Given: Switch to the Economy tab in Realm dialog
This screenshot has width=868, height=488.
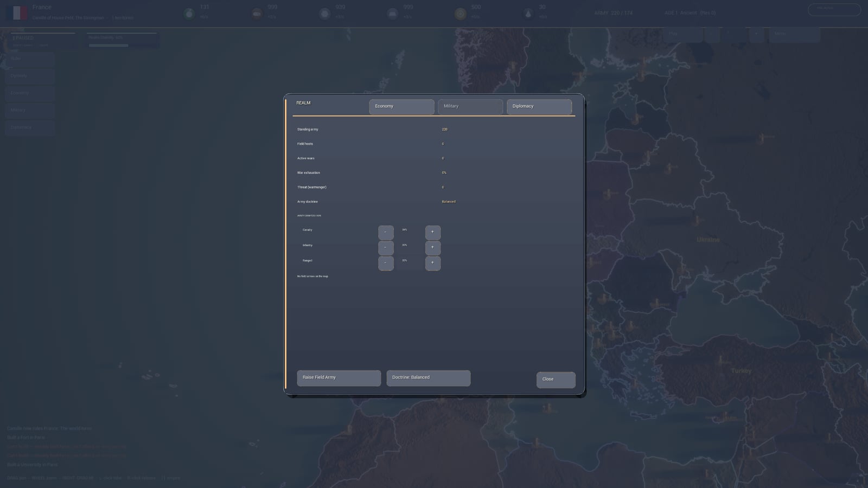Looking at the screenshot, I should tap(401, 106).
